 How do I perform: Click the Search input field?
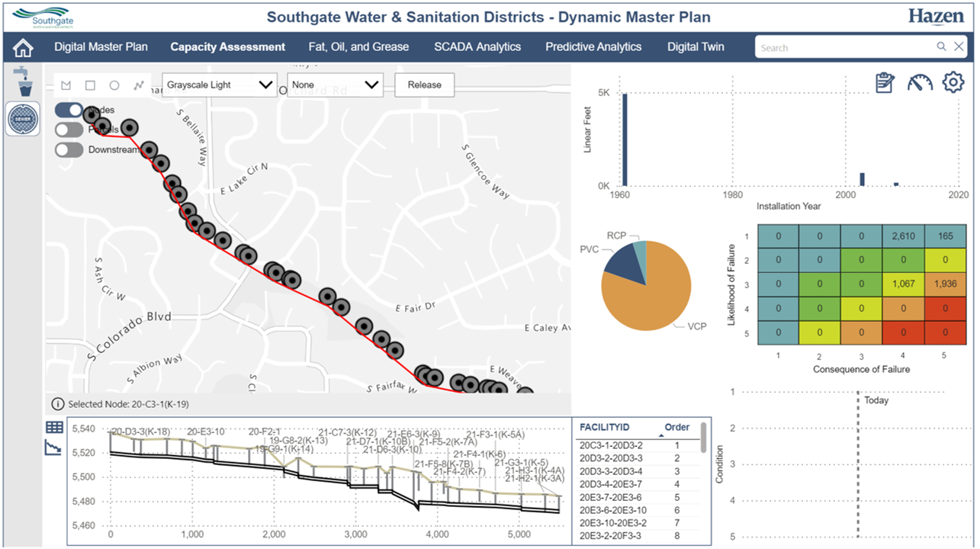click(x=847, y=47)
